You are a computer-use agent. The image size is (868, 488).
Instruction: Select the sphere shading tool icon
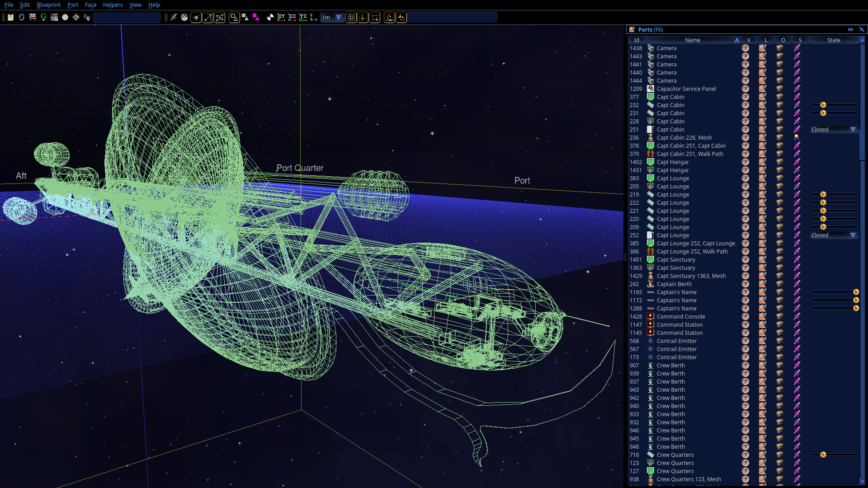point(184,18)
